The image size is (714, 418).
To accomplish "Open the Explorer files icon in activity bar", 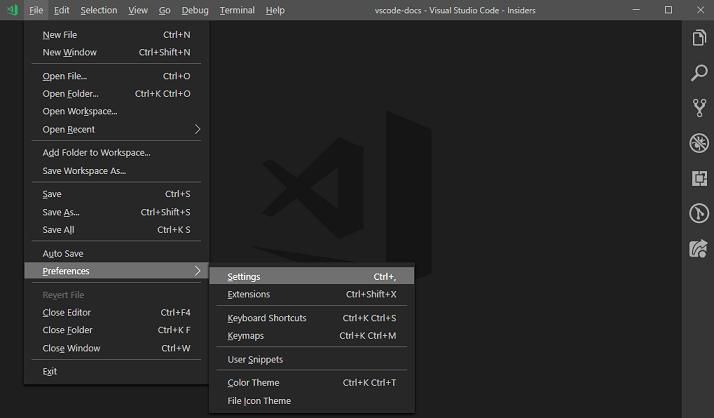I will [x=698, y=38].
